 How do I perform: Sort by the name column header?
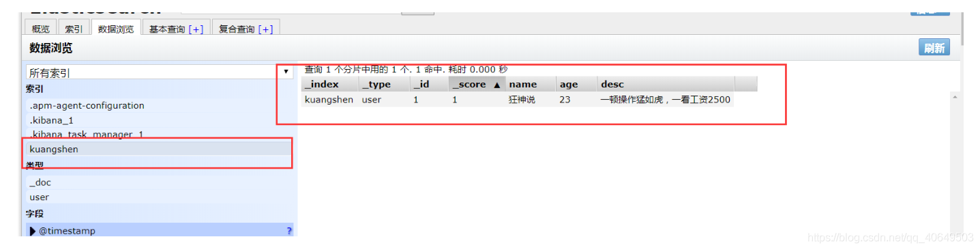pos(531,84)
